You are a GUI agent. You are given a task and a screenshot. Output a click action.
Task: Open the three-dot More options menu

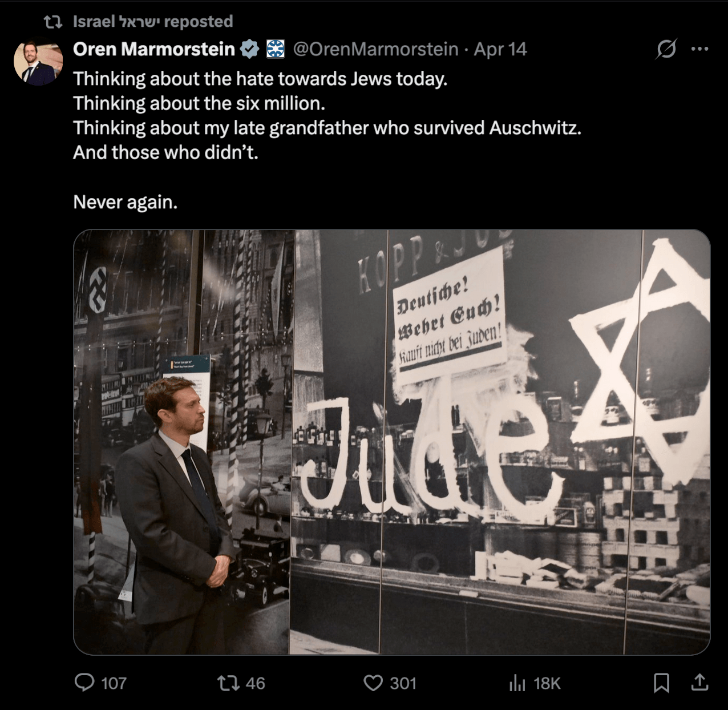click(699, 49)
